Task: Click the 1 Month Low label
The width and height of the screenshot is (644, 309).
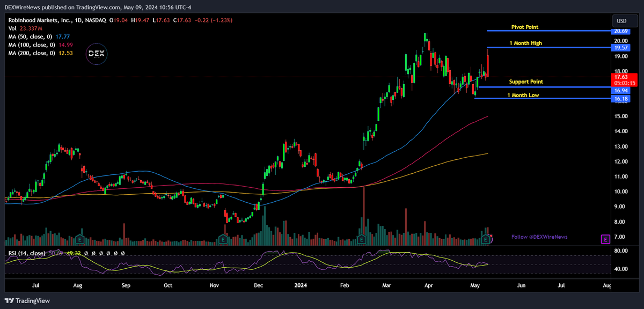Action: [x=523, y=95]
